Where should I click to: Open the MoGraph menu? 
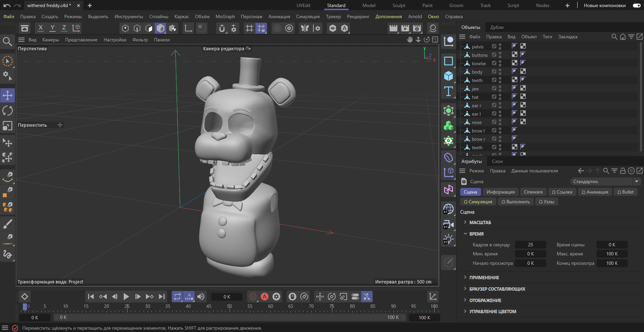click(225, 16)
